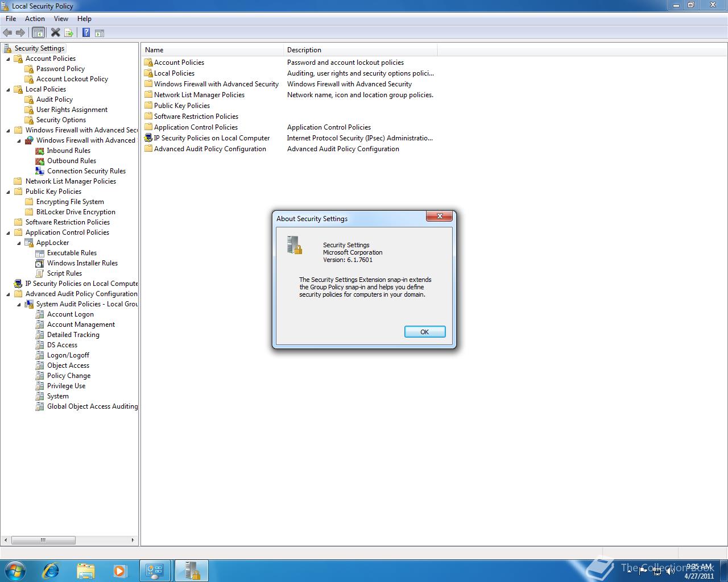Collapse the Local Policies tree node

(x=8, y=90)
